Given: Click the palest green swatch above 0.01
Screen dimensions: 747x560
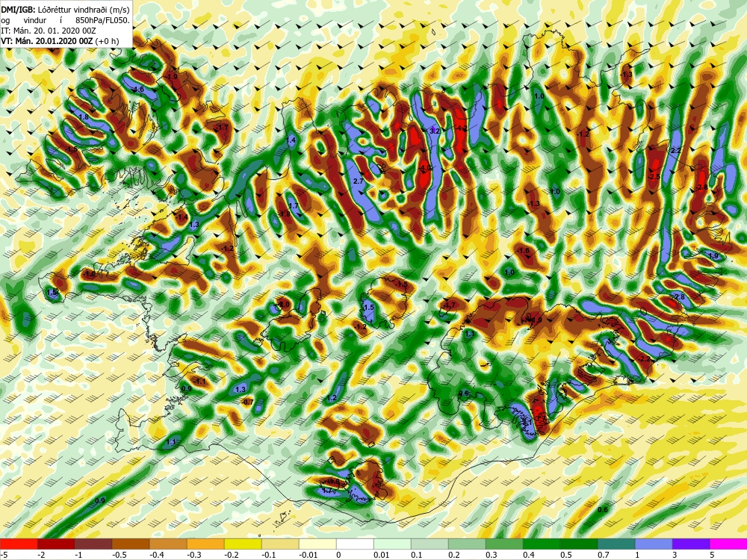Looking at the screenshot, I should point(392,544).
